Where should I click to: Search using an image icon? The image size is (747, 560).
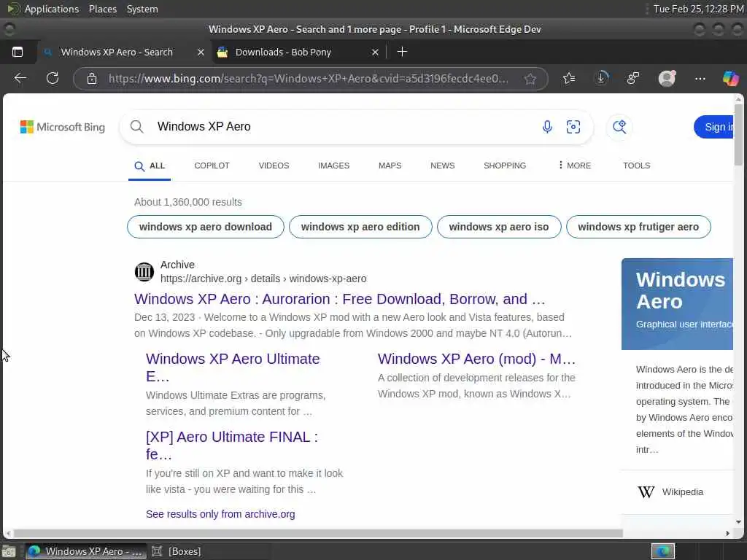[573, 127]
